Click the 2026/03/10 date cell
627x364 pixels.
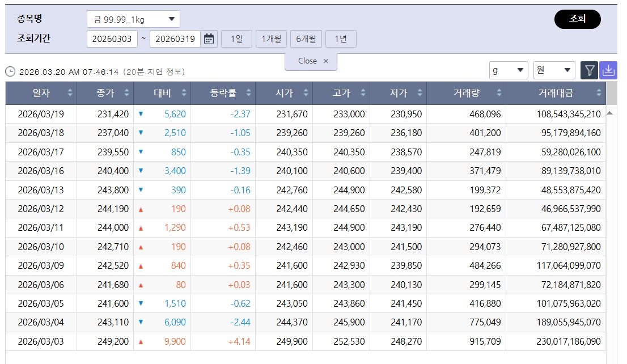point(41,247)
